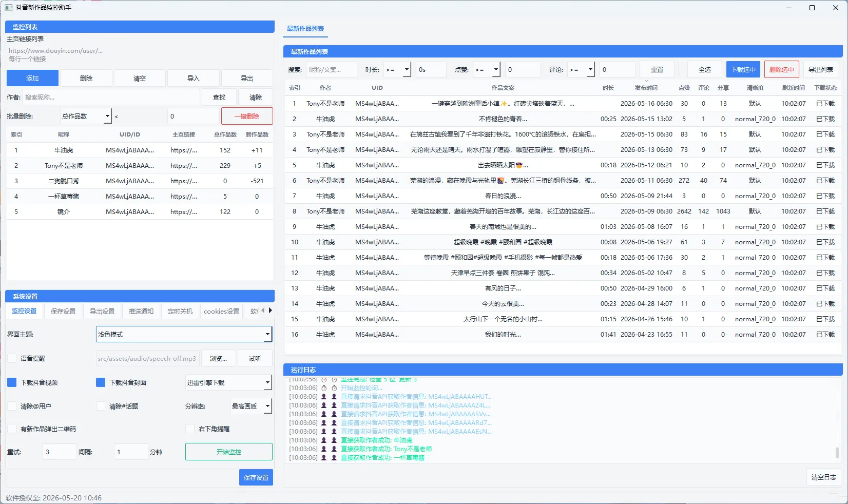Click the 导出 button next to 导入
The image size is (848, 504).
tap(247, 78)
